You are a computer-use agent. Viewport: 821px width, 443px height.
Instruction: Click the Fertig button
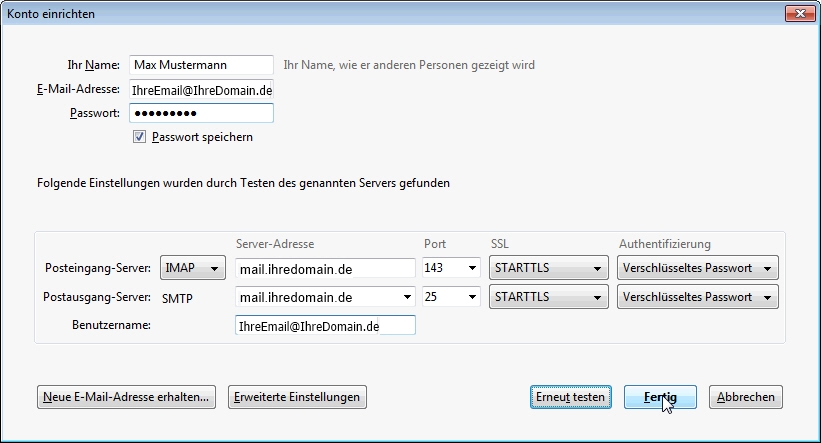[660, 397]
